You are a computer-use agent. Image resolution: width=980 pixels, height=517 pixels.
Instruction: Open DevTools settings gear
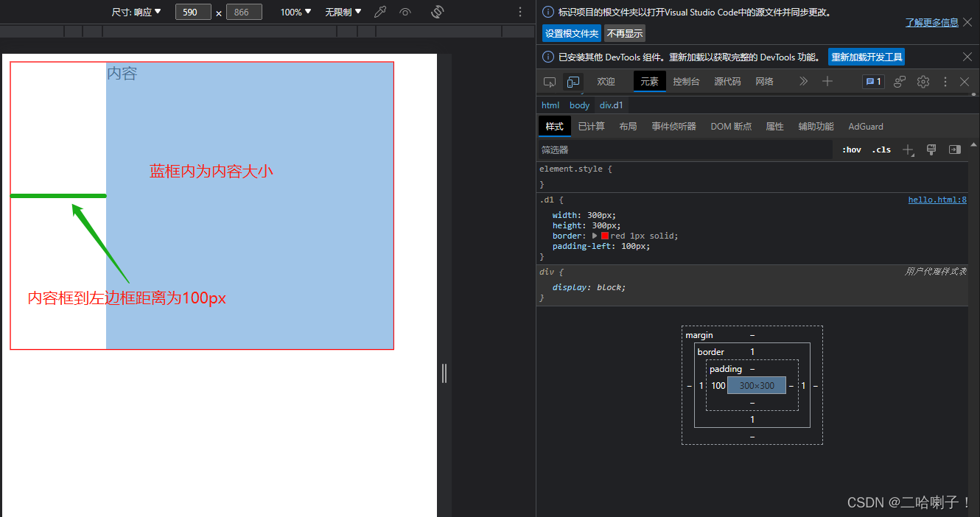[923, 82]
